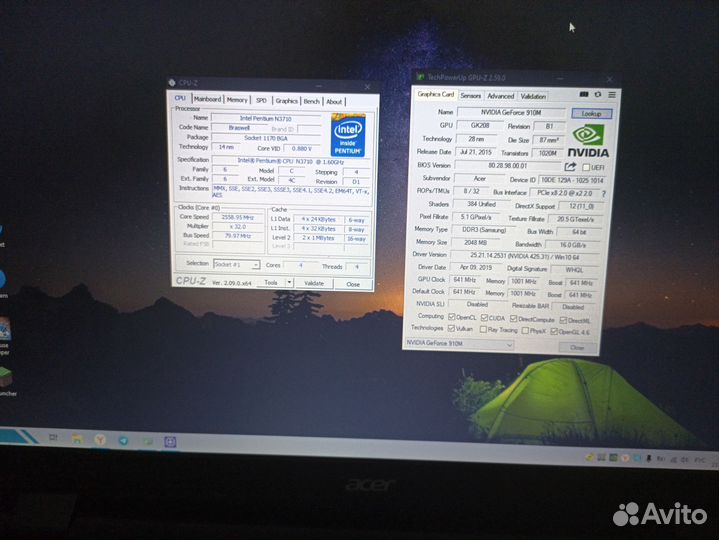Open the Graphics tab in CPU-Z
The width and height of the screenshot is (719, 540).
coord(287,101)
